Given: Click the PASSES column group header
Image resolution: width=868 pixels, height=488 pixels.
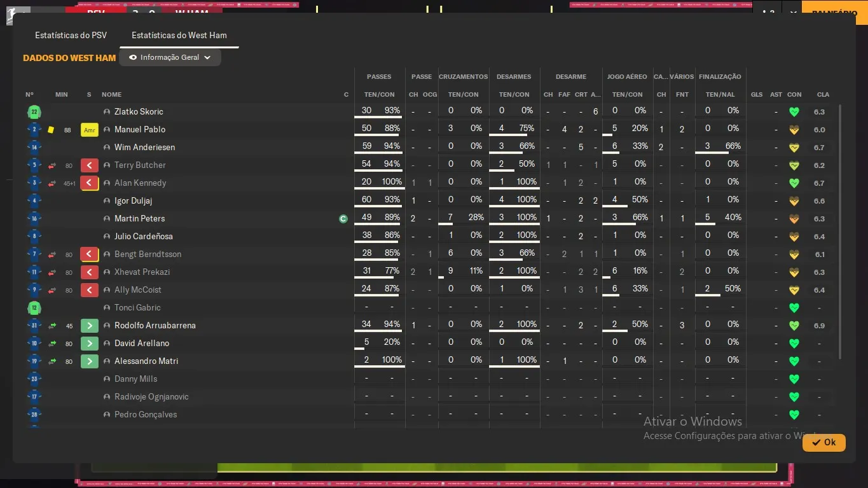Looking at the screenshot, I should coord(379,76).
